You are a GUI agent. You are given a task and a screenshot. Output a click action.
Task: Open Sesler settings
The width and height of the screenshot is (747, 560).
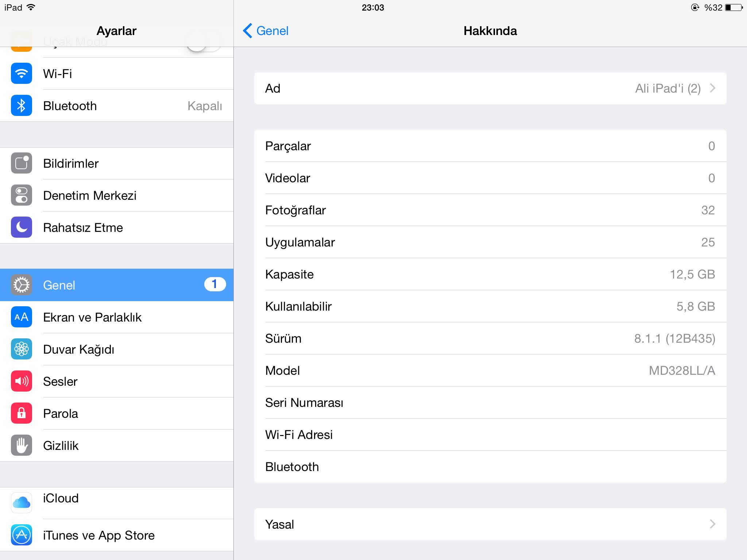coord(117,381)
